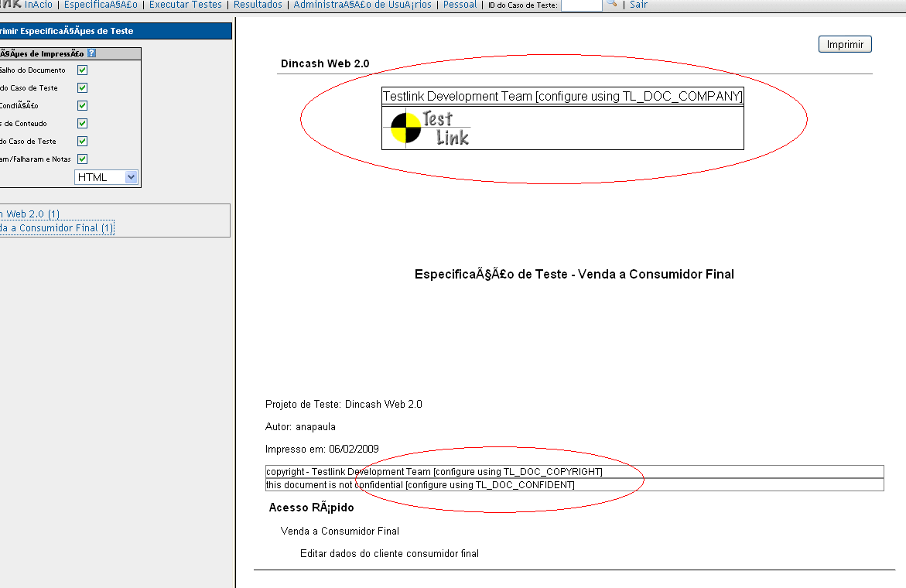Viewport: 906px width, 588px height.
Task: Click the TestLink logo in the document header
Action: point(429,128)
